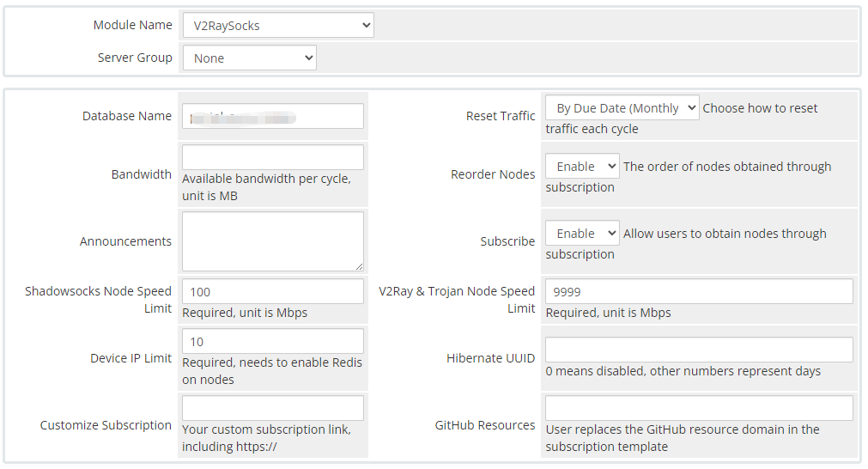Click the Hibernate UUID label

point(490,358)
